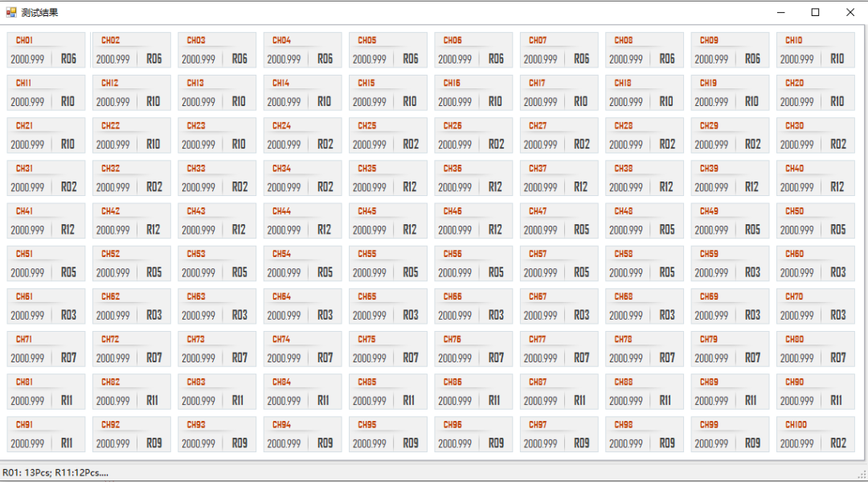Click the 2000.999 value in CH24
The width and height of the screenshot is (868, 482).
coord(284,145)
